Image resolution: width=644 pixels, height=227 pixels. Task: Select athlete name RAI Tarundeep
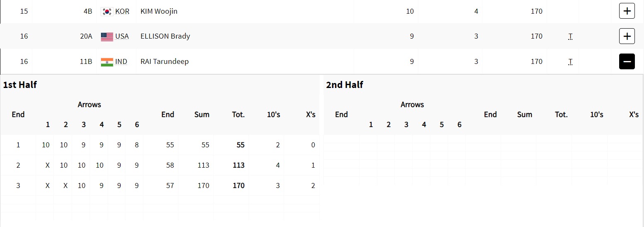164,61
